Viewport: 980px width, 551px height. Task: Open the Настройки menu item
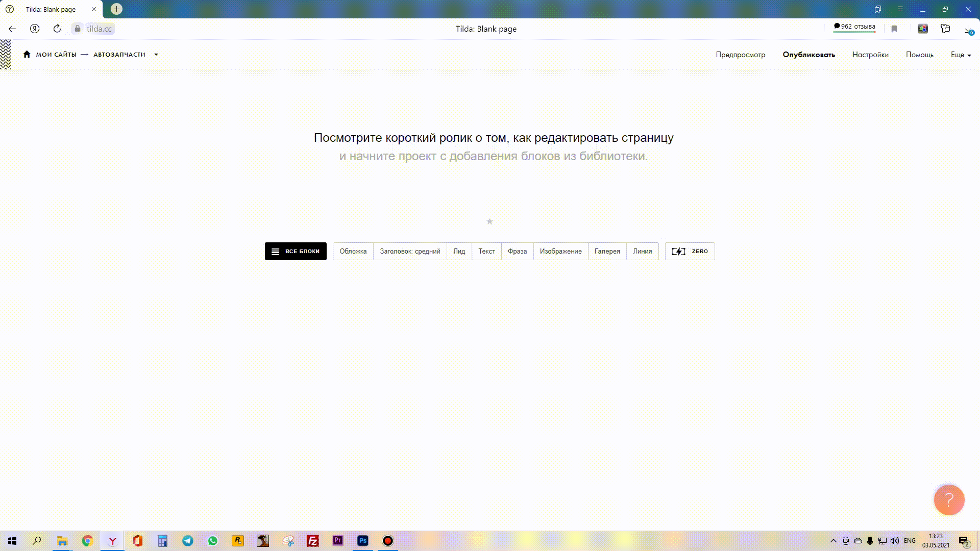click(870, 55)
